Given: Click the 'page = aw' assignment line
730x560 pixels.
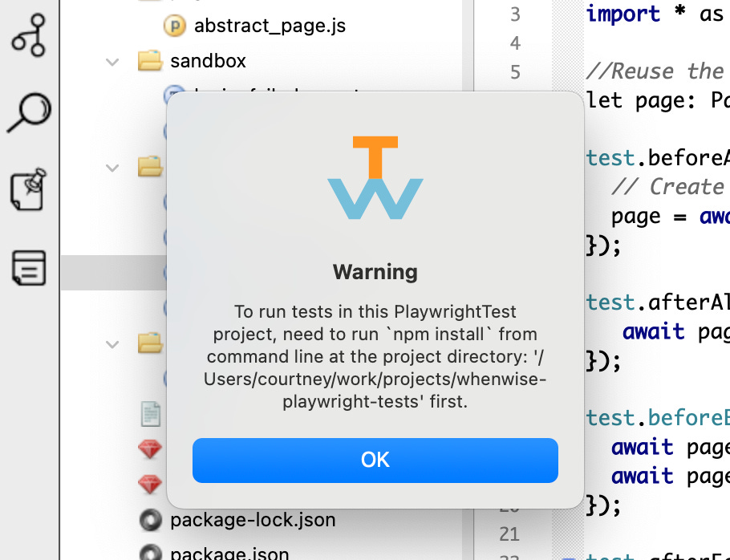Looking at the screenshot, I should tap(671, 216).
